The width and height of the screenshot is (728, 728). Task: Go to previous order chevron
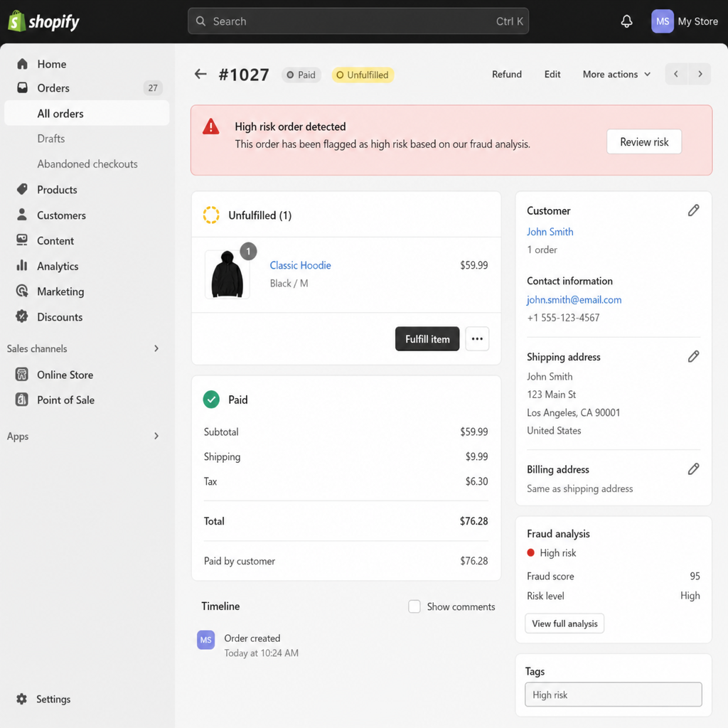coord(676,74)
